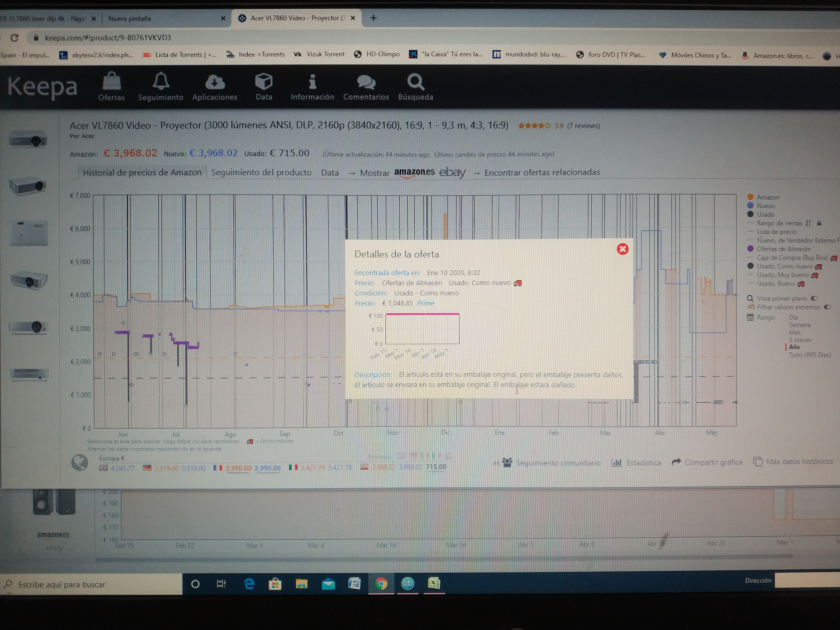This screenshot has height=630, width=840.
Task: Select Todo (895 Días) range option
Action: [810, 355]
